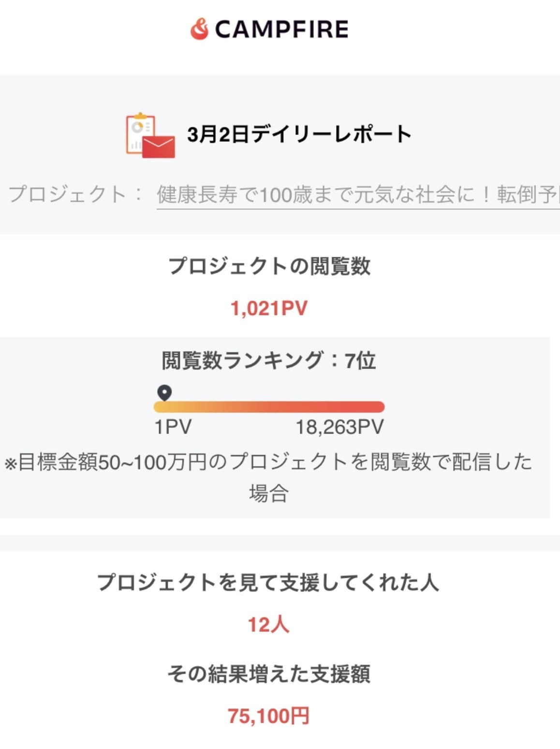Click the 1,021PV view count
The height and width of the screenshot is (749, 560).
pyautogui.click(x=269, y=308)
